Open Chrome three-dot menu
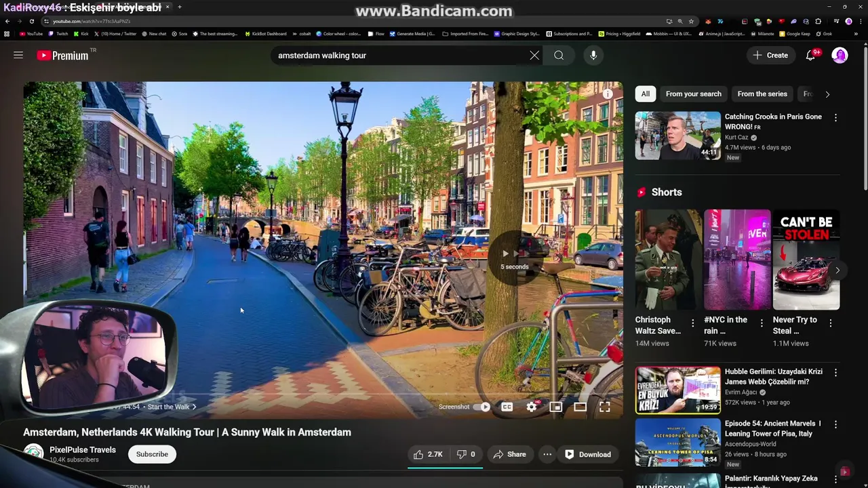 coord(860,21)
